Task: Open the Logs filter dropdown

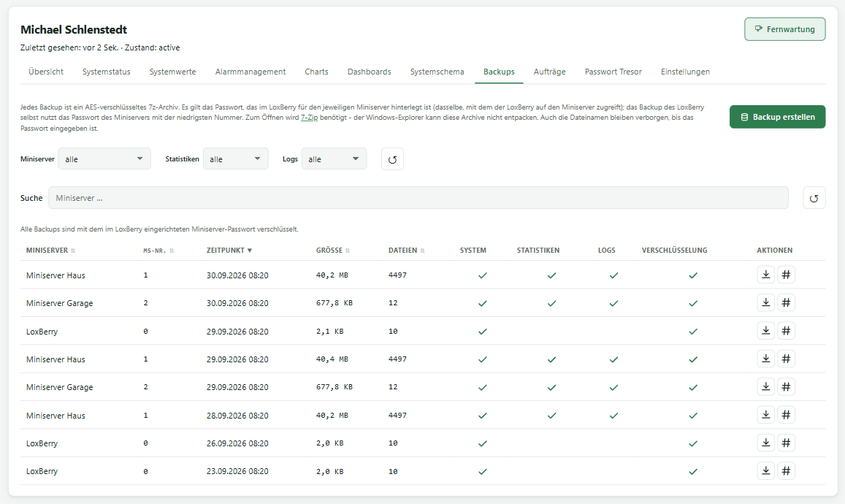Action: (x=334, y=159)
